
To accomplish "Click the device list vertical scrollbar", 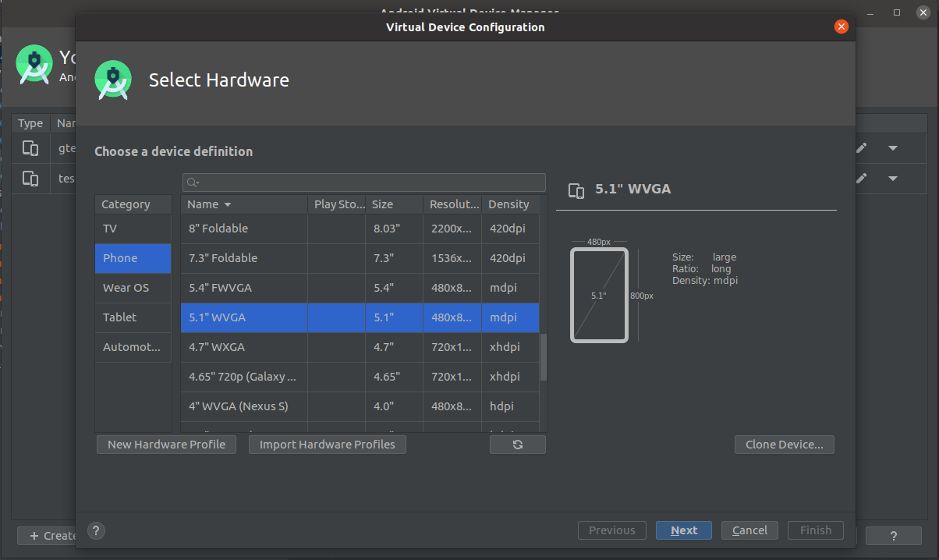I will click(x=544, y=358).
